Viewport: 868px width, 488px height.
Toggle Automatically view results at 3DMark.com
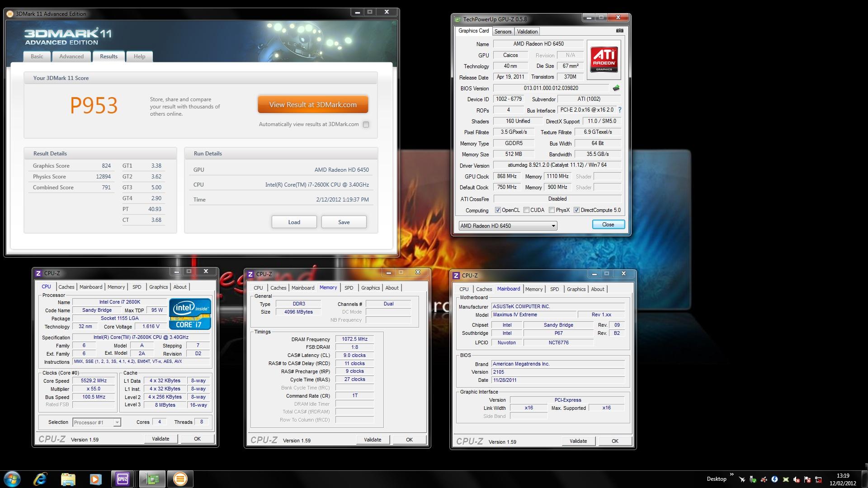point(366,124)
